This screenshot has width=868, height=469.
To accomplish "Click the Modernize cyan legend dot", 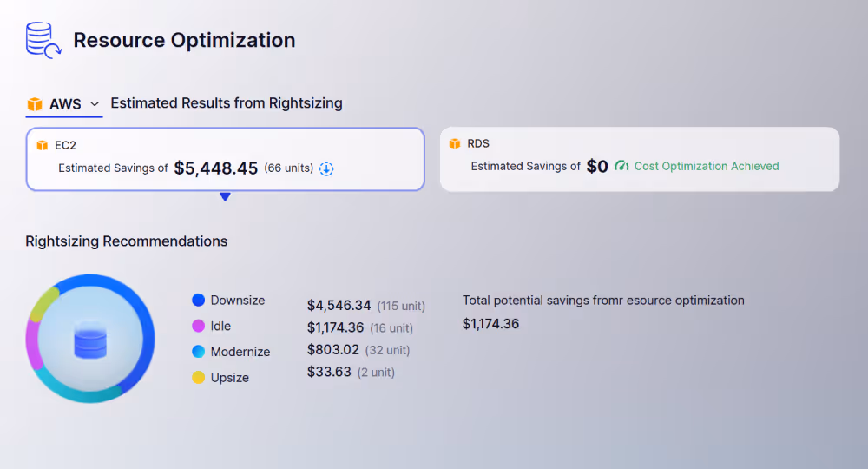I will 198,352.
